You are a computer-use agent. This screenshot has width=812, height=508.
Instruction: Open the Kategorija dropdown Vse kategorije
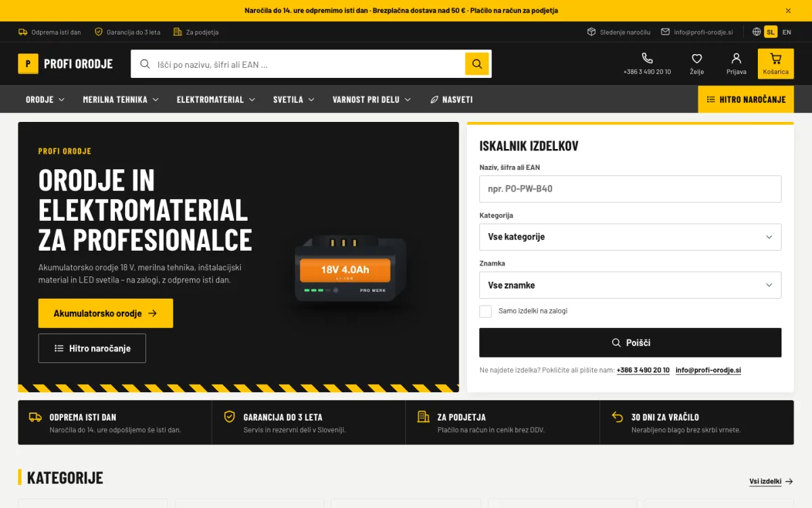point(630,237)
